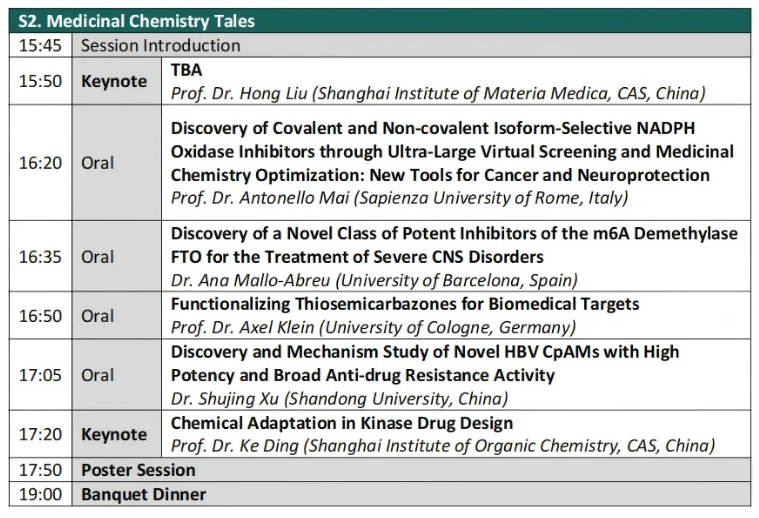Select the Session Introduction row text

(160, 45)
